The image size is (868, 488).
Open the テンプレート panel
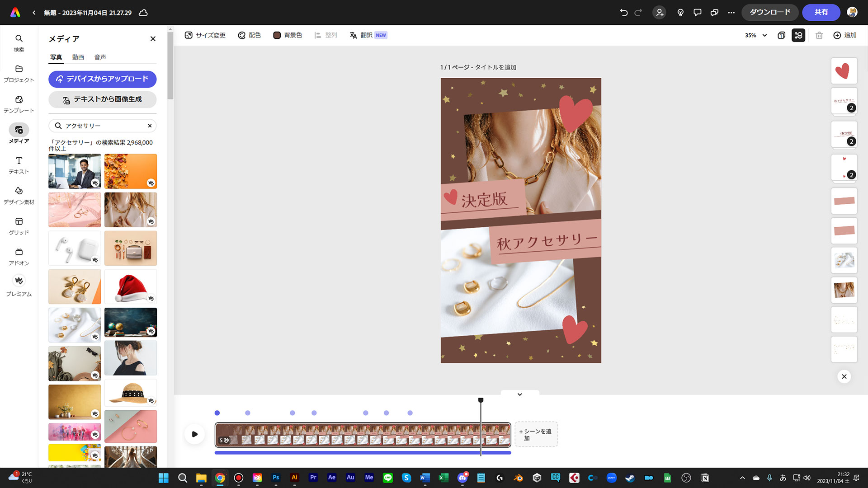tap(19, 104)
